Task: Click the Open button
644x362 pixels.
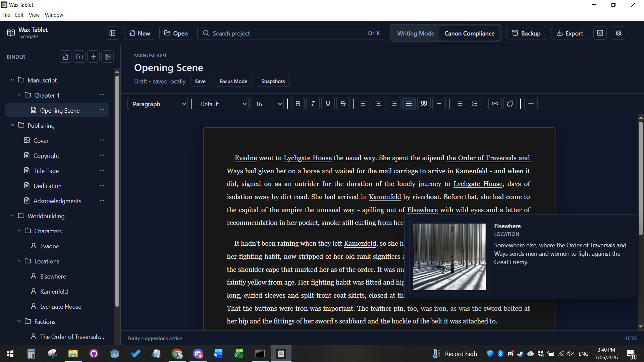Action: [176, 33]
